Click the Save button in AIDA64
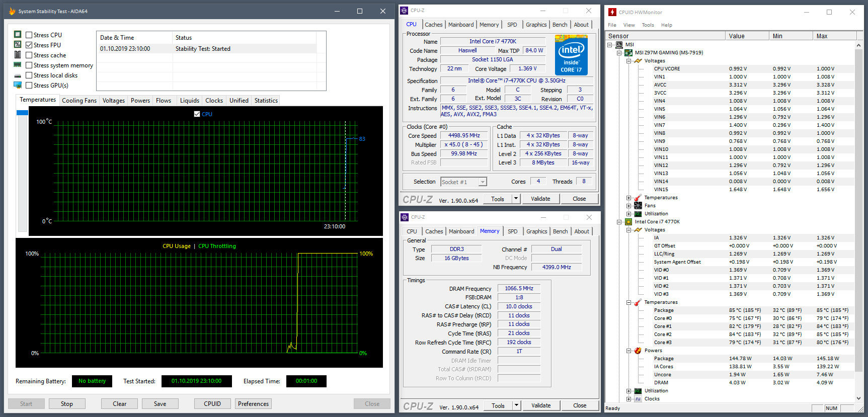The height and width of the screenshot is (417, 868). pyautogui.click(x=160, y=404)
